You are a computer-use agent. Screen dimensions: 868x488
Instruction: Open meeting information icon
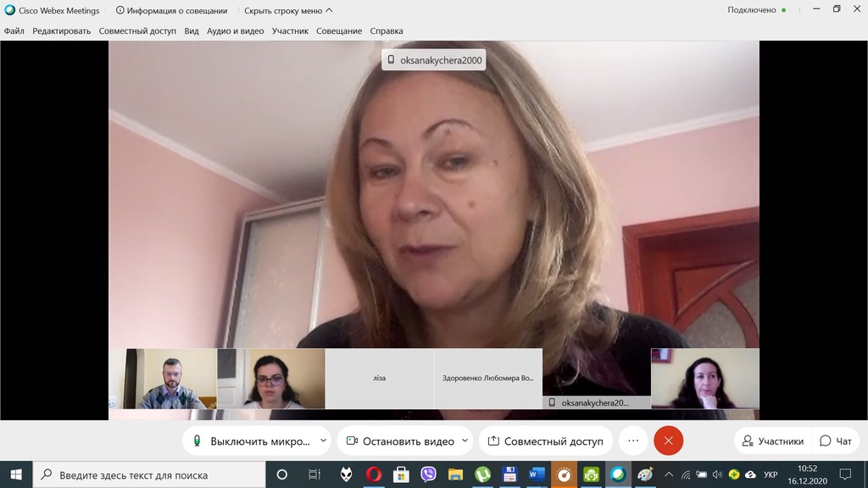click(x=120, y=10)
